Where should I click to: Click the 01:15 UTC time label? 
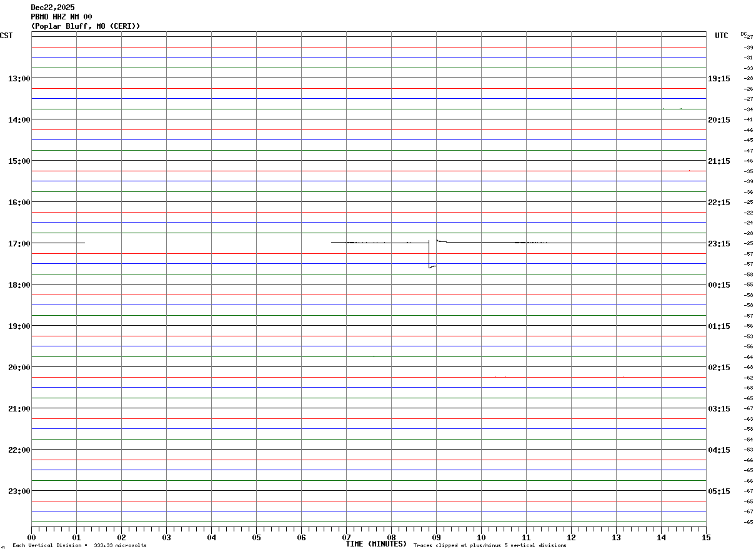719,326
